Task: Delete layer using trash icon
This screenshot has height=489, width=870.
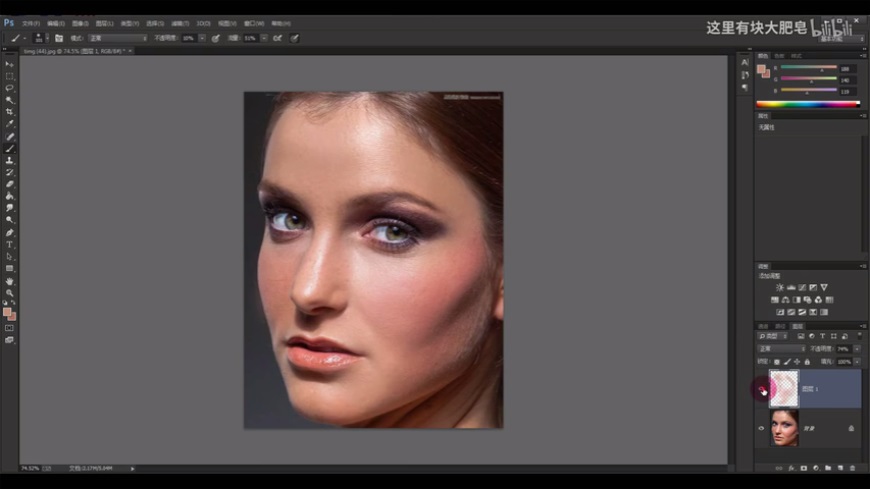Action: pyautogui.click(x=851, y=467)
